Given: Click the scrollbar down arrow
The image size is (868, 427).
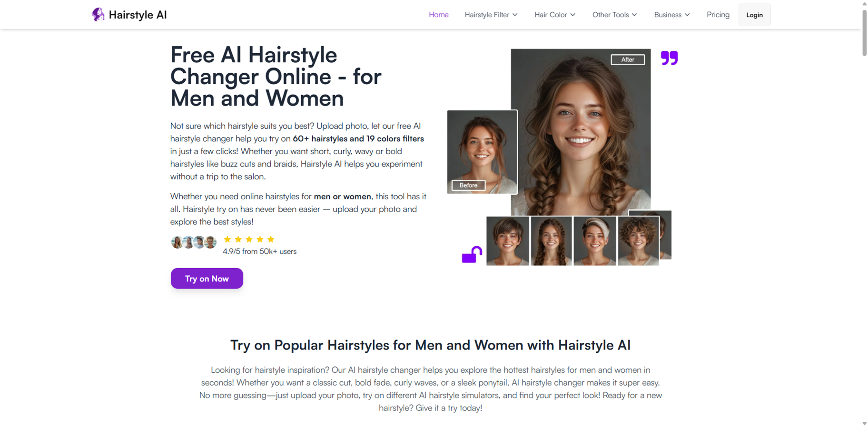Looking at the screenshot, I should (x=864, y=424).
